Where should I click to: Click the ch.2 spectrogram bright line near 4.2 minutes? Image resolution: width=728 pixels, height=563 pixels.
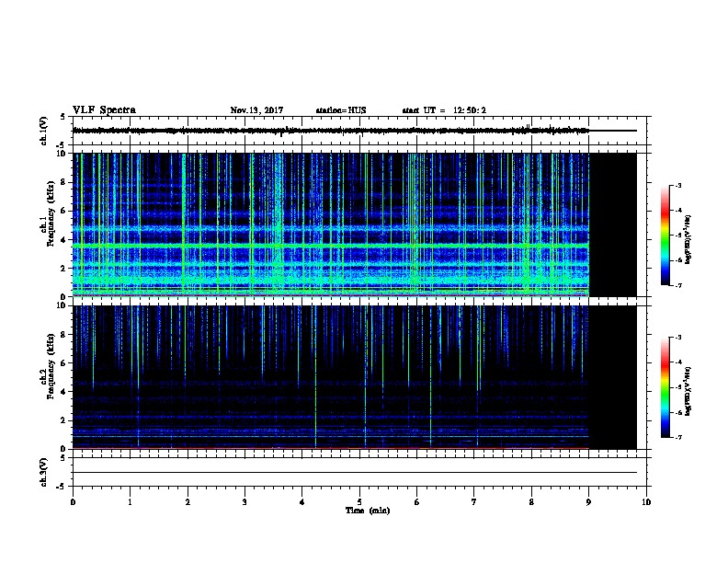pos(315,376)
